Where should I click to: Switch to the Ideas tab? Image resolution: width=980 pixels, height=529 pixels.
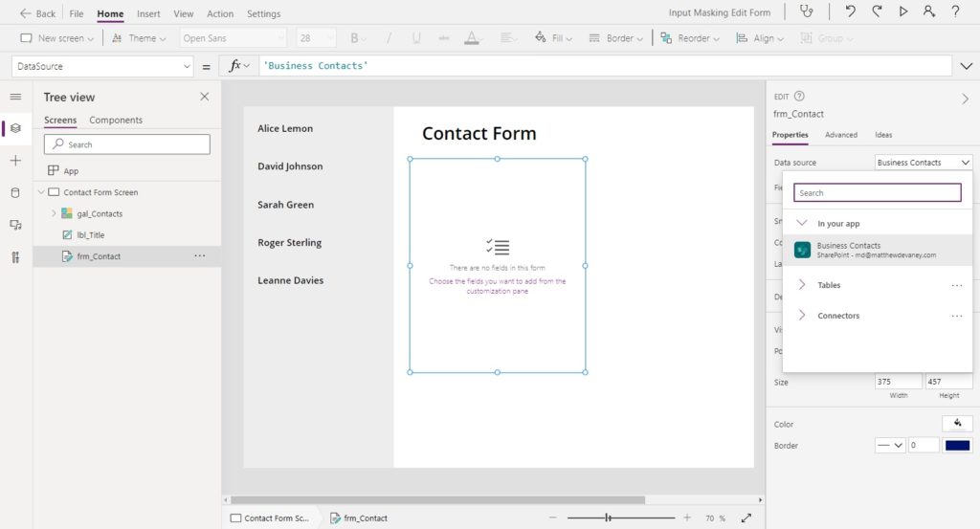coord(883,135)
